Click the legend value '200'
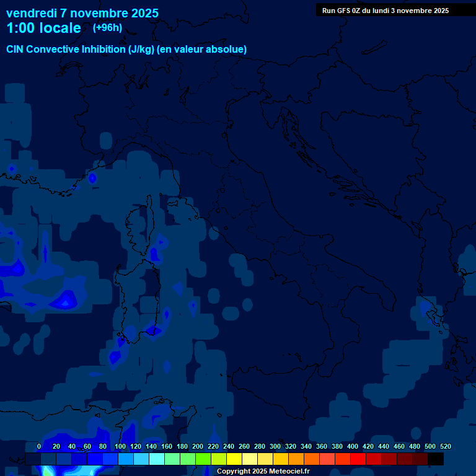Viewport: 476px width, 476px height. tap(197, 446)
